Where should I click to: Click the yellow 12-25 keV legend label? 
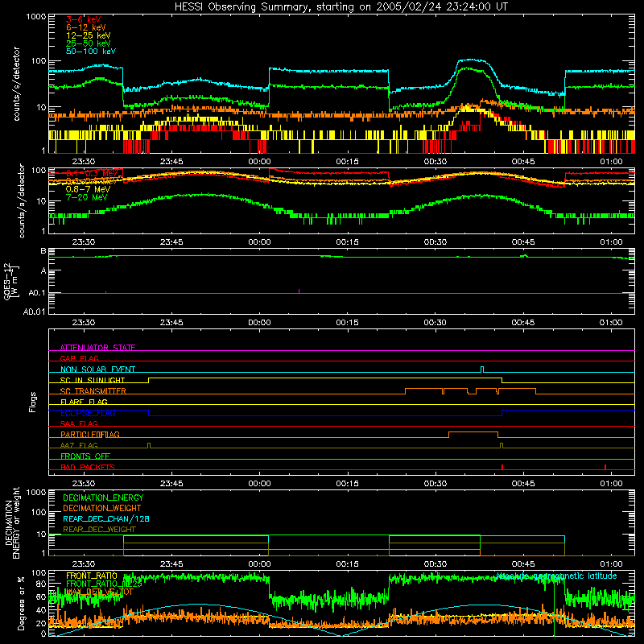[88, 35]
